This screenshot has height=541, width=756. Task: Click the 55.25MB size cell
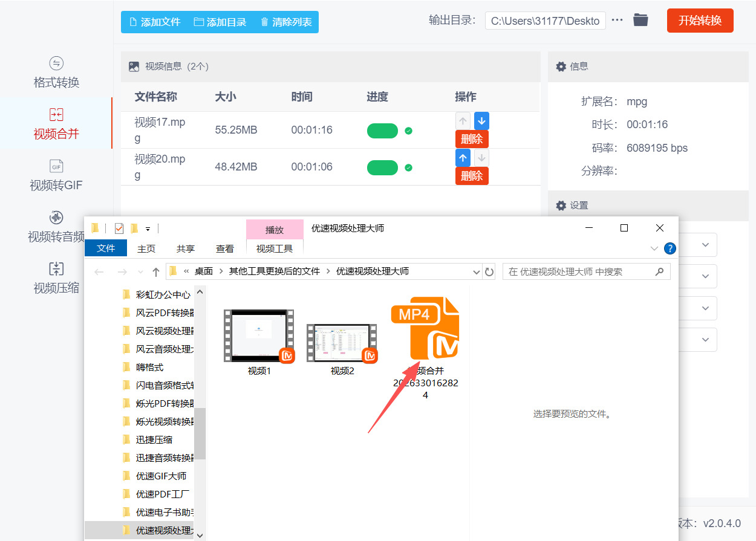pos(236,130)
